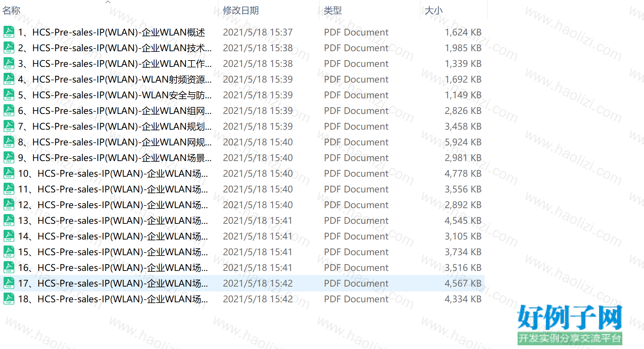
Task: Sort by the 修改日期 column header
Action: click(x=241, y=10)
